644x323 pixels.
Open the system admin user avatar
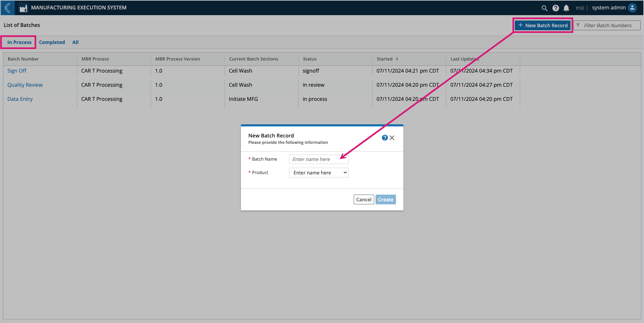pos(632,8)
